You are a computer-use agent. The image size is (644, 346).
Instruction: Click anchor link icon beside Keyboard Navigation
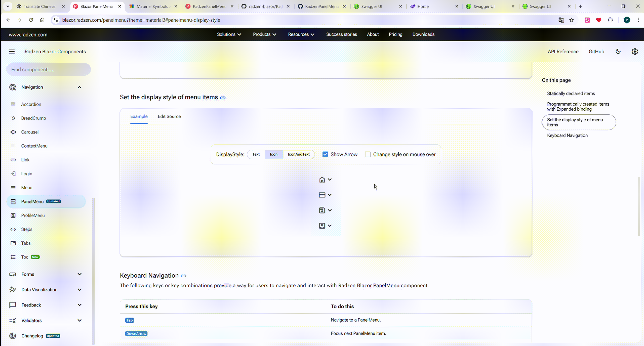coord(184,276)
